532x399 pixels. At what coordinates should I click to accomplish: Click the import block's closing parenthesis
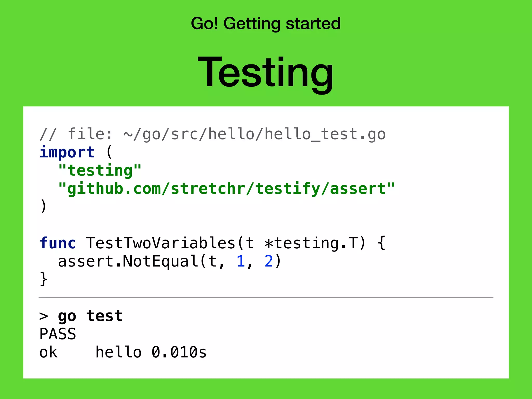(x=44, y=207)
